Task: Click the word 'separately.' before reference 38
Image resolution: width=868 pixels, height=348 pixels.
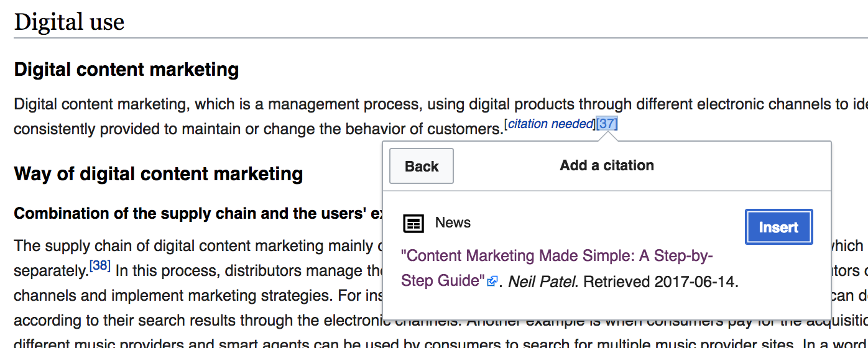Action: 51,272
